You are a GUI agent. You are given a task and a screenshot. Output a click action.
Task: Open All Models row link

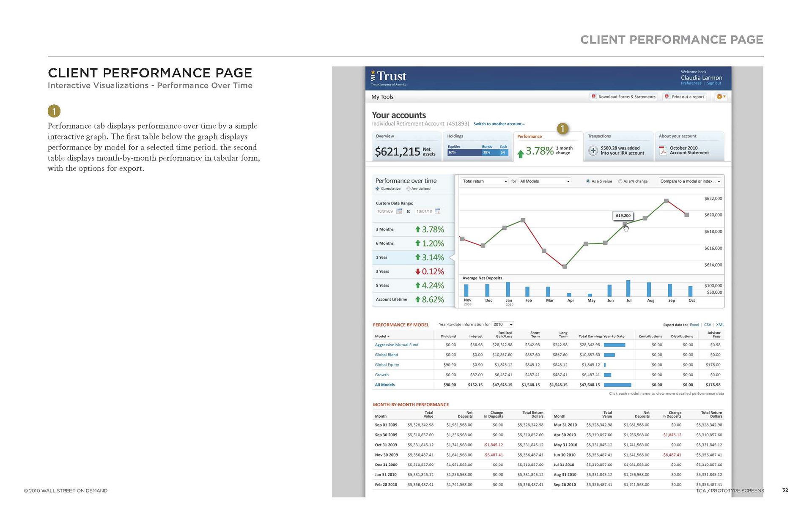pos(384,385)
